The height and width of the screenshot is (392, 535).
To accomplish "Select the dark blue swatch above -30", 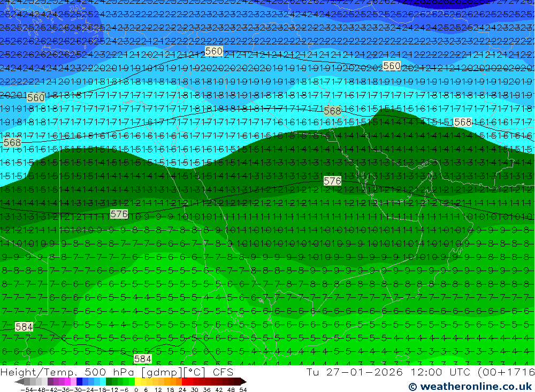I will 79,381.
